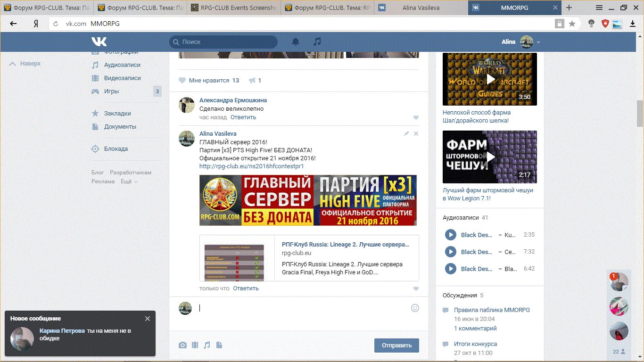The height and width of the screenshot is (362, 644).
Task: Click the VK logo in the header
Action: [x=99, y=42]
